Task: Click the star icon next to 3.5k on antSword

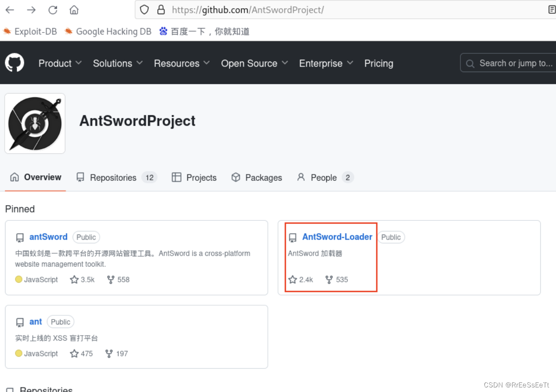Action: tap(74, 280)
